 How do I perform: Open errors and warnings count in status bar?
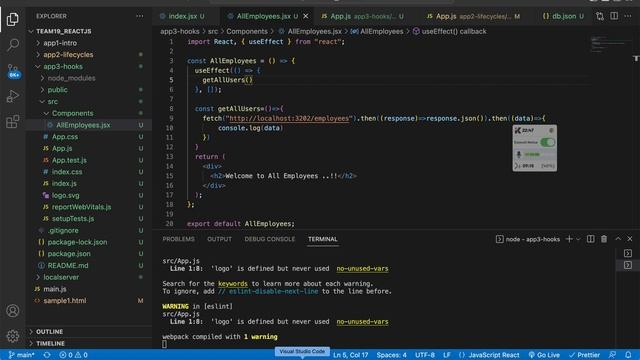[x=73, y=355]
